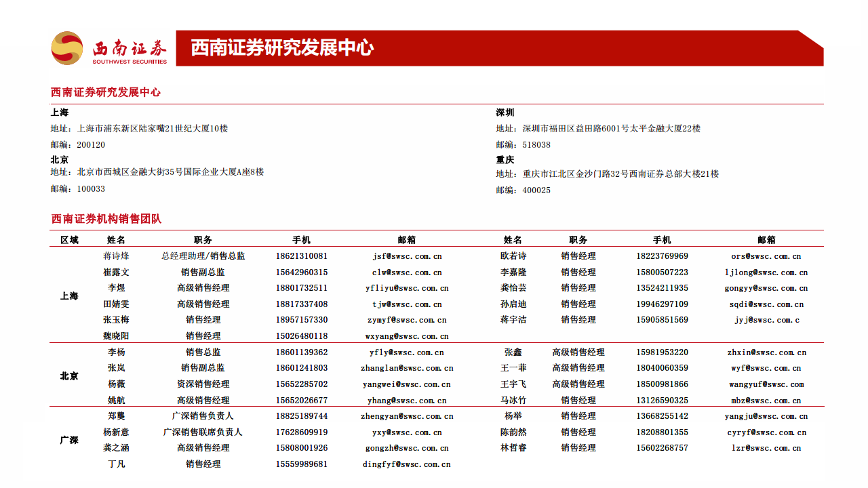Click the 深圳 office address line

[598, 128]
